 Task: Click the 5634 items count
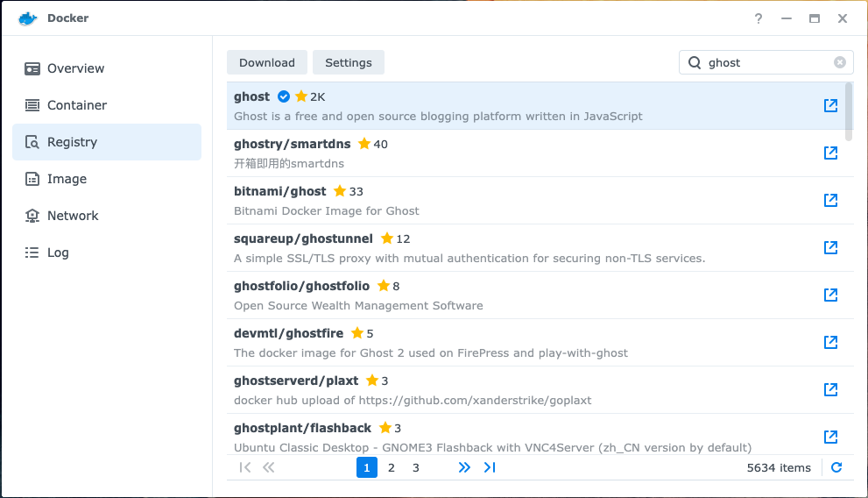click(779, 467)
